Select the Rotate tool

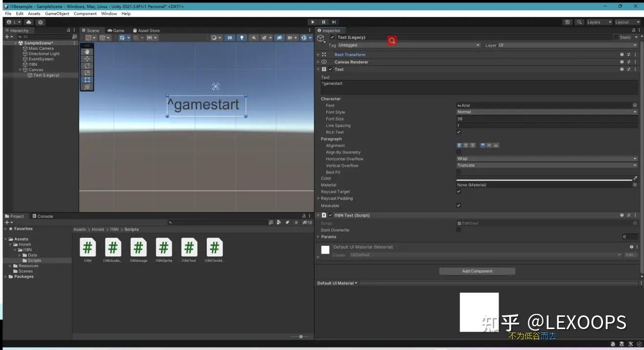[x=87, y=66]
